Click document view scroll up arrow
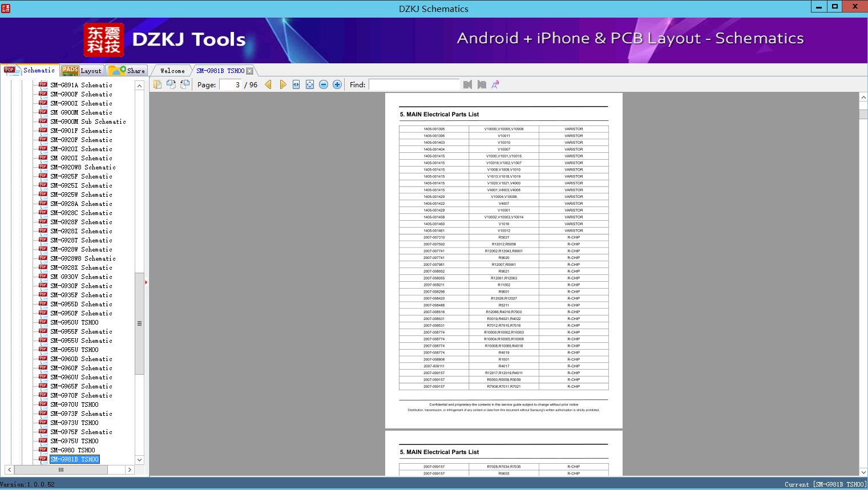 tap(863, 98)
